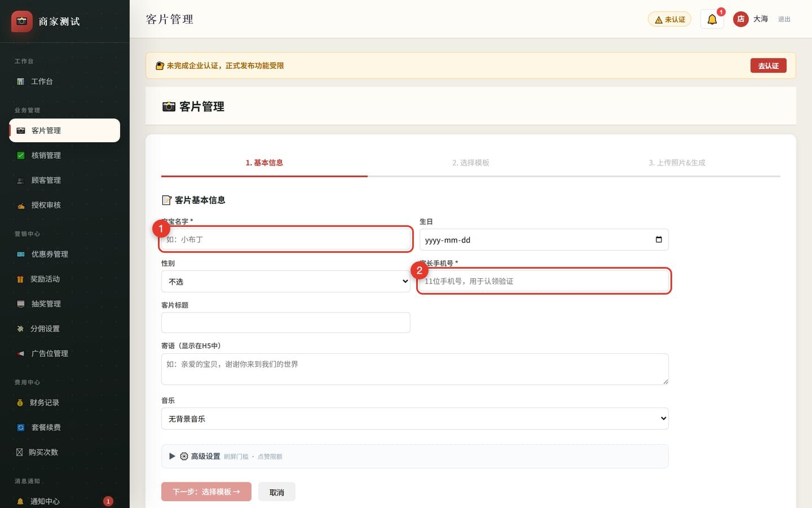This screenshot has height=508, width=812.
Task: Open 财务记录 in the sidebar
Action: [x=65, y=402]
